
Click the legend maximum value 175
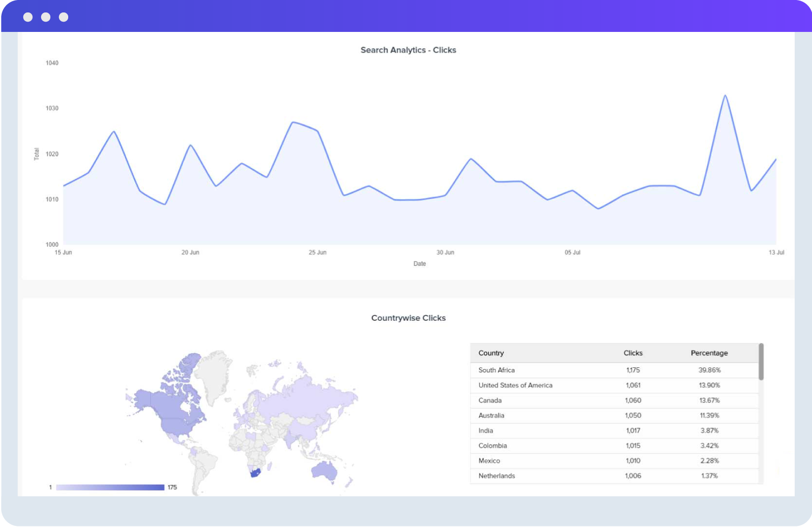click(172, 488)
